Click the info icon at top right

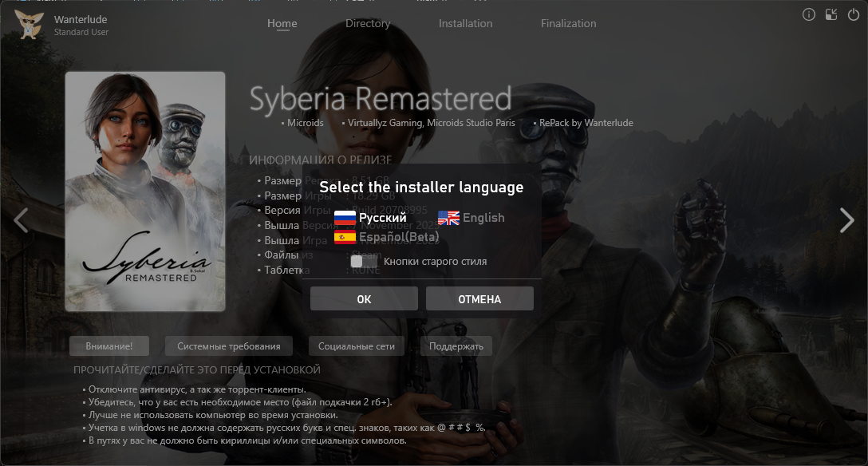(x=808, y=15)
